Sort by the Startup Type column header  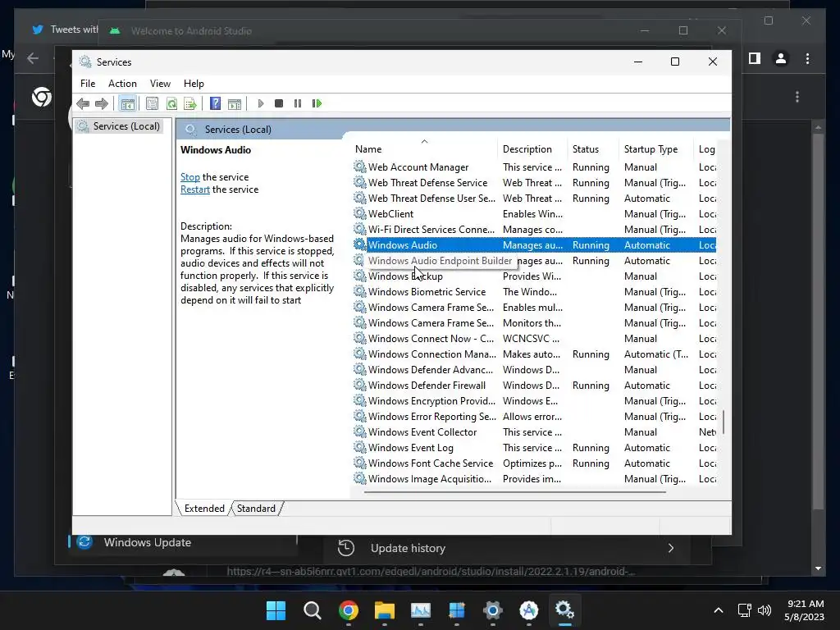pyautogui.click(x=655, y=149)
